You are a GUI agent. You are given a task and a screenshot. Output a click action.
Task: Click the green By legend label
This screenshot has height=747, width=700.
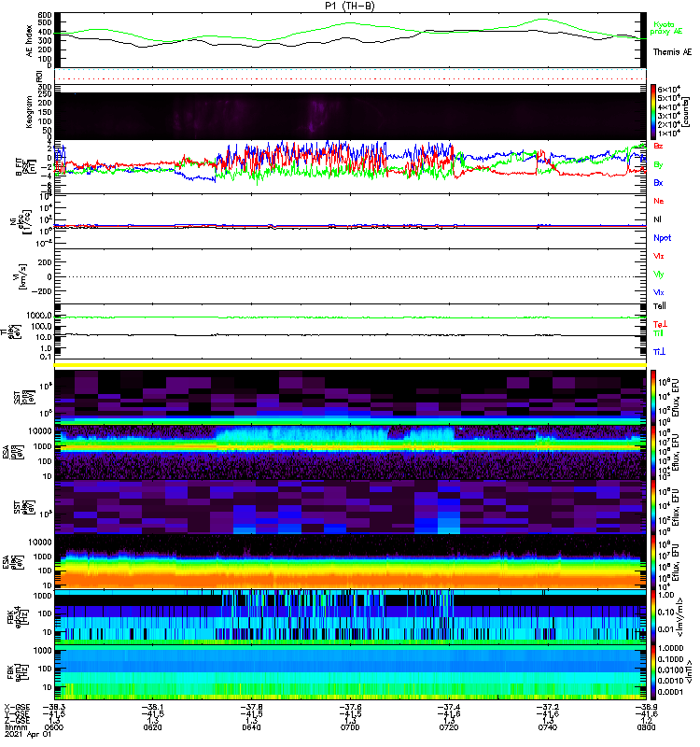[x=658, y=164]
